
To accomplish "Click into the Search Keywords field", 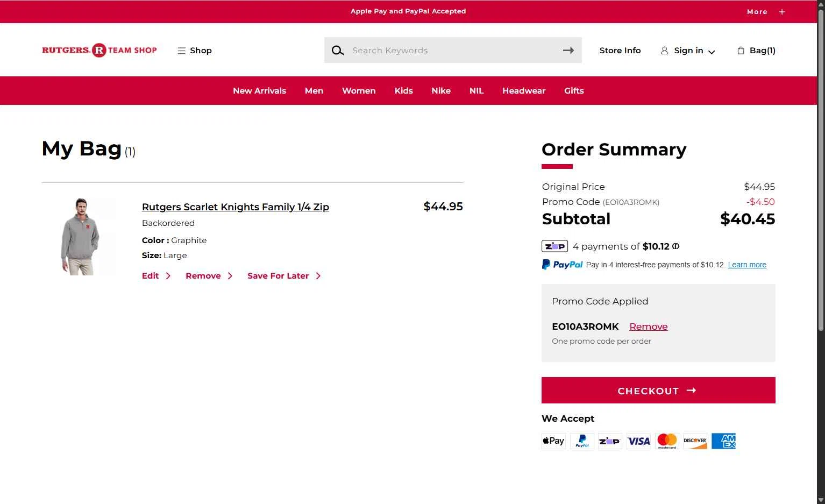I will [453, 50].
